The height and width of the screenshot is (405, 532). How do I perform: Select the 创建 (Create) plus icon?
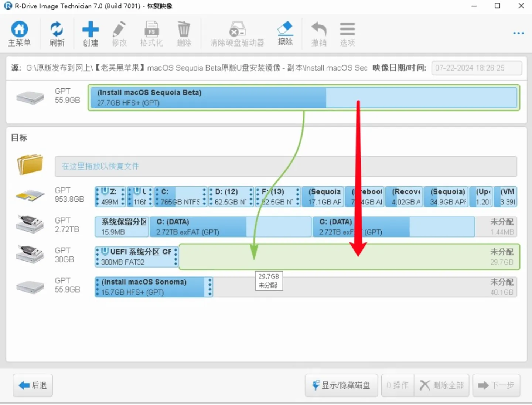click(x=91, y=33)
